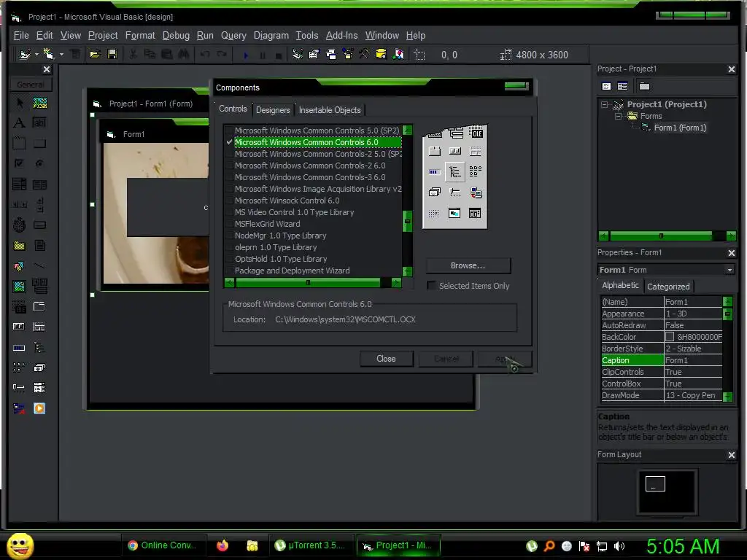Select the PictureBox control tool
Screen dimensions: 747x560
(x=39, y=103)
